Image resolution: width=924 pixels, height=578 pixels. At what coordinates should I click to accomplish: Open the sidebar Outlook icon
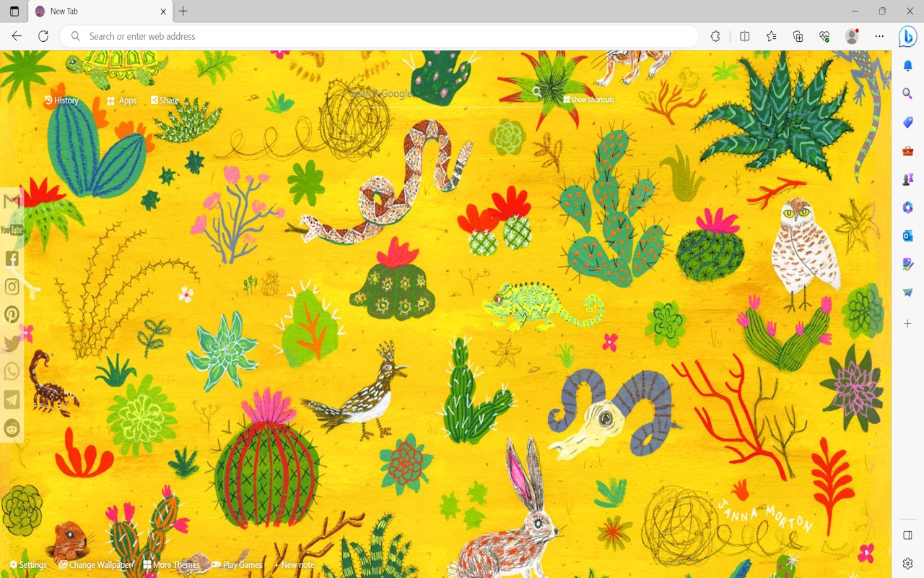[x=908, y=236]
